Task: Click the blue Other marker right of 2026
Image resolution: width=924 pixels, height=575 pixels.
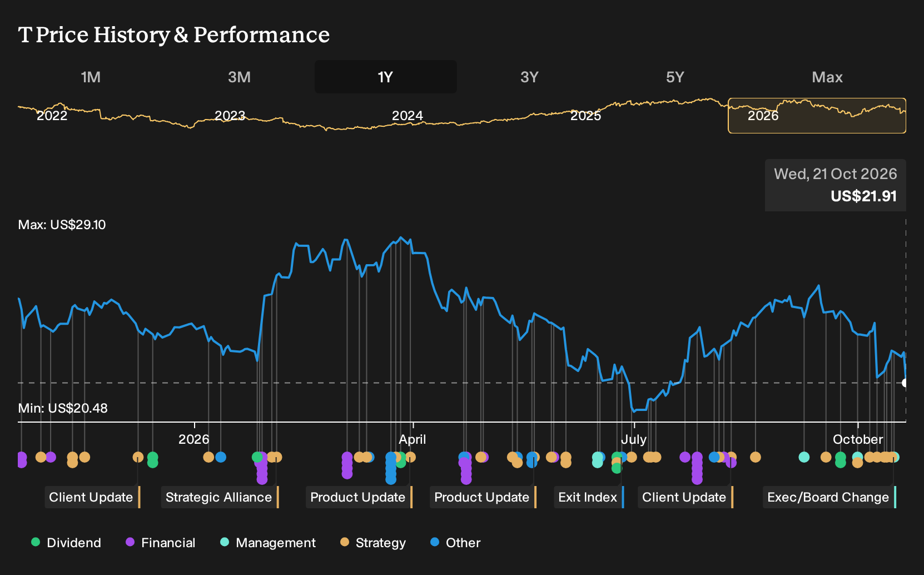Action: pyautogui.click(x=221, y=457)
